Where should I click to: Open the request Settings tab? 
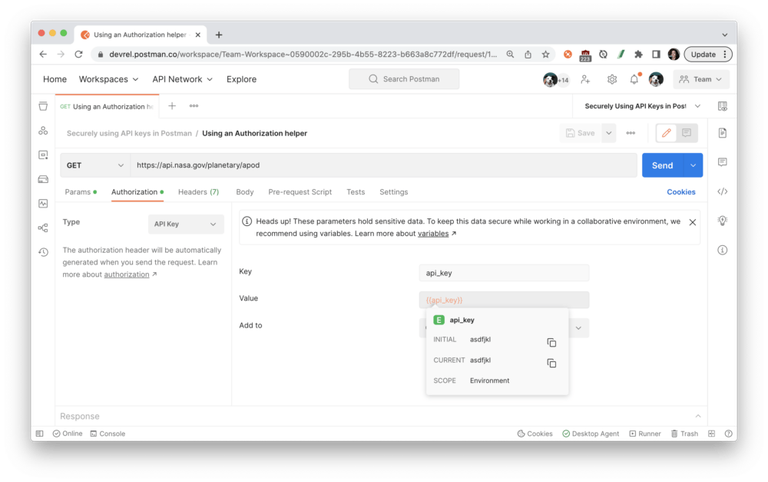pyautogui.click(x=393, y=192)
